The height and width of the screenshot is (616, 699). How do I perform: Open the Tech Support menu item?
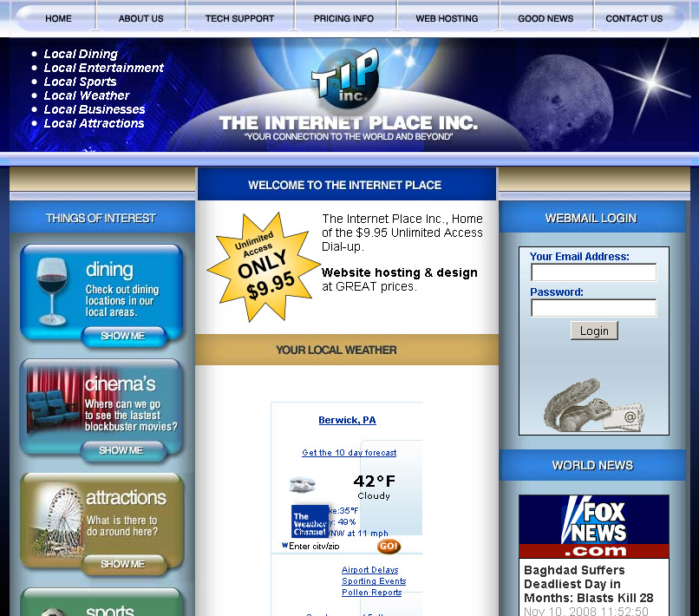pos(240,19)
